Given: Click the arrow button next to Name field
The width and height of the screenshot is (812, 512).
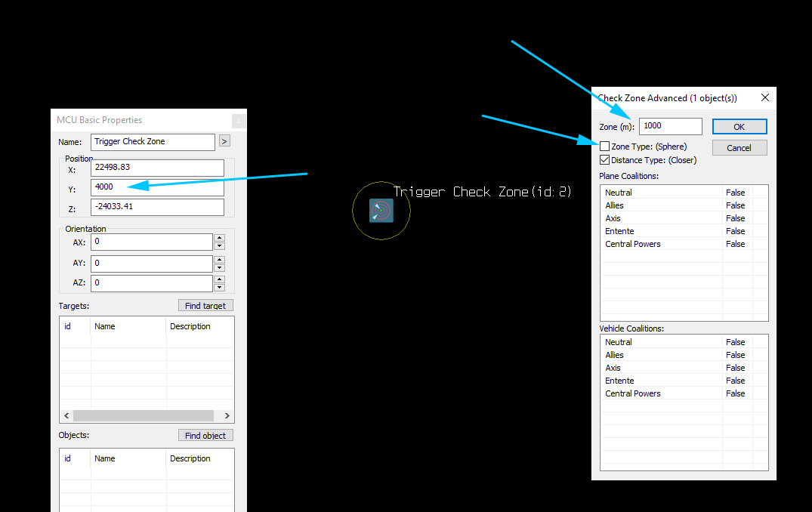Looking at the screenshot, I should [224, 140].
